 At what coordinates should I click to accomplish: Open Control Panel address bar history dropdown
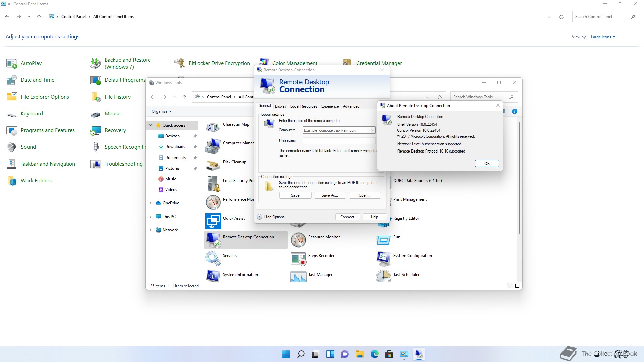tap(549, 17)
